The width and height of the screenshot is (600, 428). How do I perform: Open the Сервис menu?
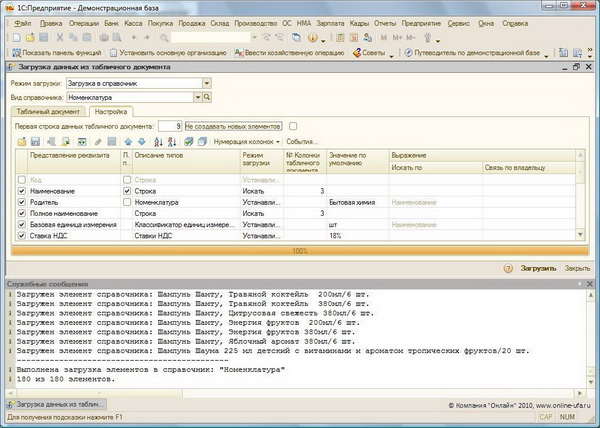[x=458, y=23]
